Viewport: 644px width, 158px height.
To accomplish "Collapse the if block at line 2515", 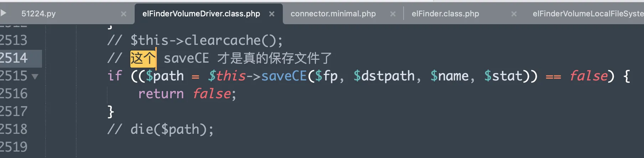I will click(35, 77).
